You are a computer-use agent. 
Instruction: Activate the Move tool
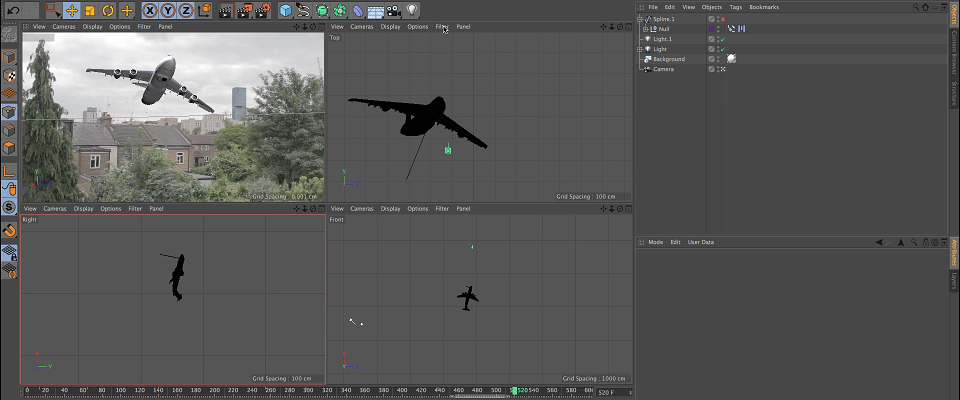click(x=72, y=10)
